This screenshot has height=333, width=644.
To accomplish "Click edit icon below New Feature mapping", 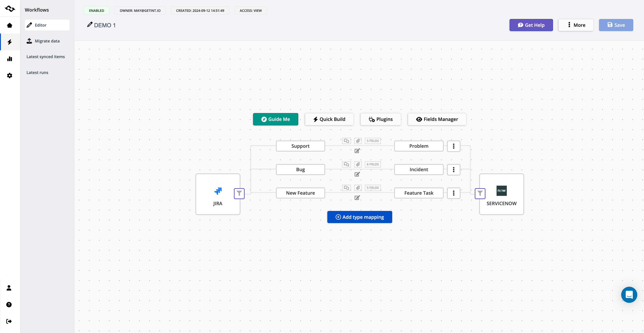I will (357, 198).
